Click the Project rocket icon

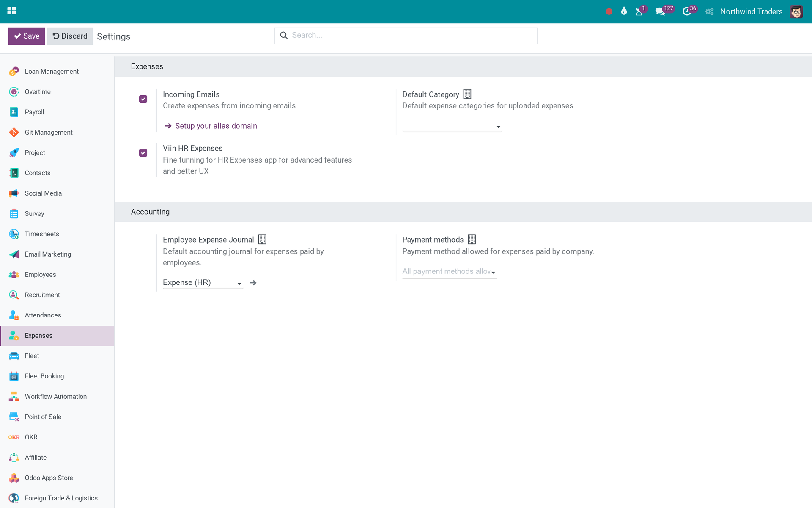click(x=14, y=153)
